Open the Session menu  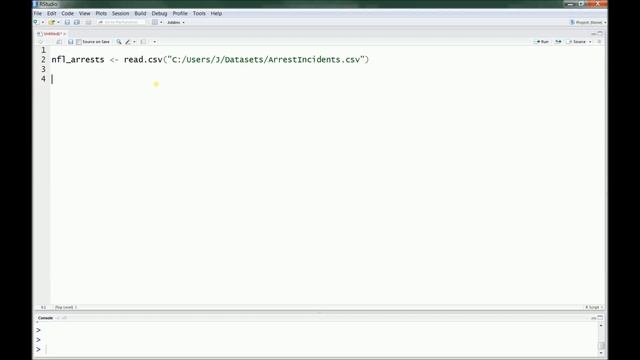(120, 13)
